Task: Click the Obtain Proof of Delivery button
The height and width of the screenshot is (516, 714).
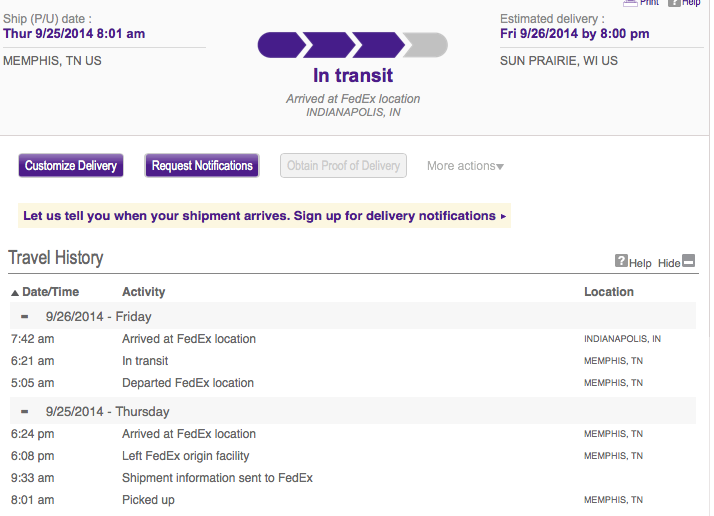Action: click(x=343, y=165)
